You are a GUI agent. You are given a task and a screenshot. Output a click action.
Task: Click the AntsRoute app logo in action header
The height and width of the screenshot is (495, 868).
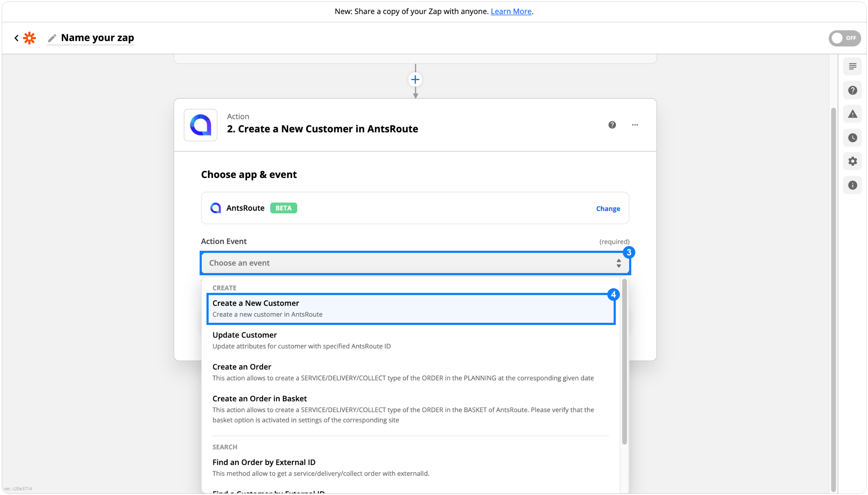click(200, 125)
